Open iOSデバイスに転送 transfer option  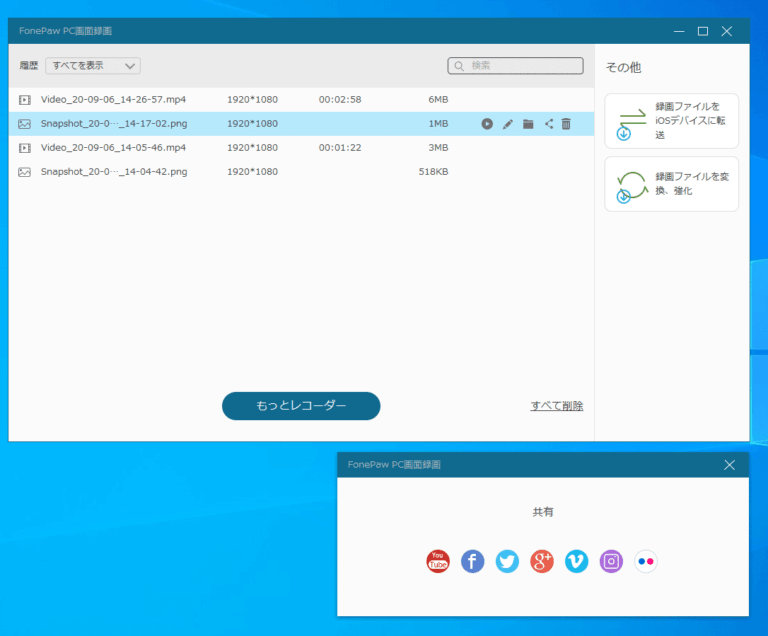pos(671,121)
